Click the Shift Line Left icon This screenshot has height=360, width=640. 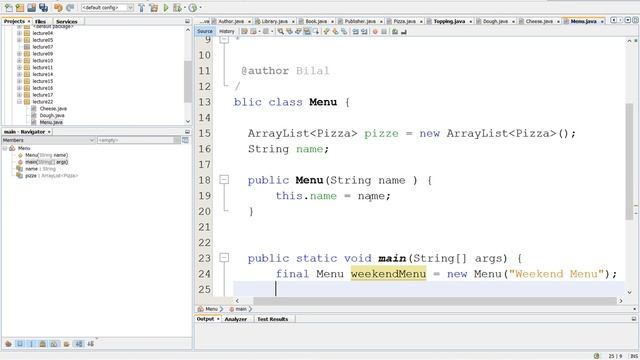pyautogui.click(x=356, y=31)
